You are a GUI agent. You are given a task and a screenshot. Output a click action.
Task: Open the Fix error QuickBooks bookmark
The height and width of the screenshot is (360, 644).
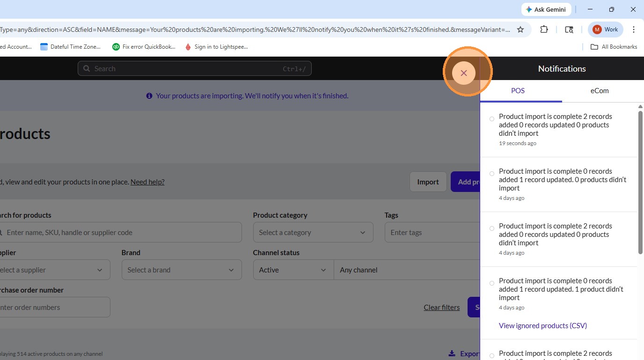(144, 47)
